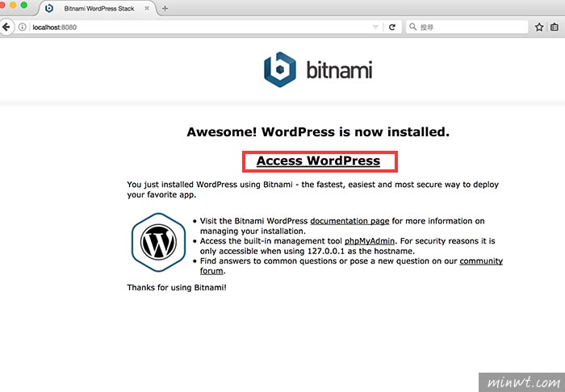Image resolution: width=565 pixels, height=392 pixels.
Task: Click the Bitnami favicon on the tab
Action: coord(49,8)
